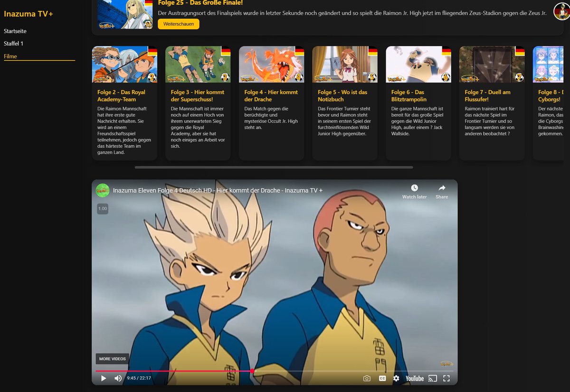
Task: Click the 9:45 / 22:17 time display
Action: coord(139,378)
